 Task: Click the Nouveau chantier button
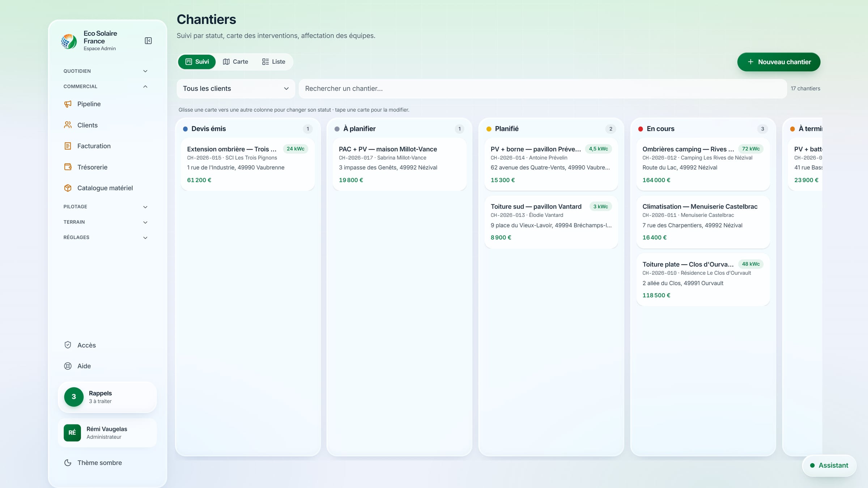[779, 62]
